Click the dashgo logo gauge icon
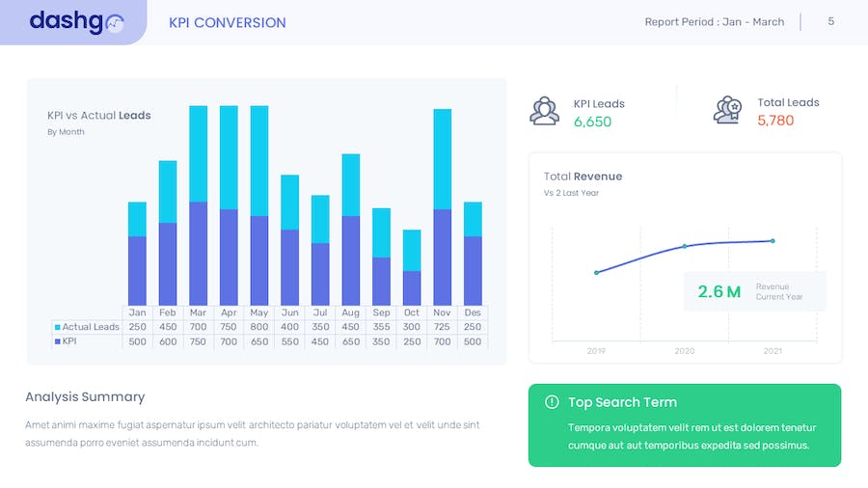Screen dimensions: 868x488 (x=115, y=24)
